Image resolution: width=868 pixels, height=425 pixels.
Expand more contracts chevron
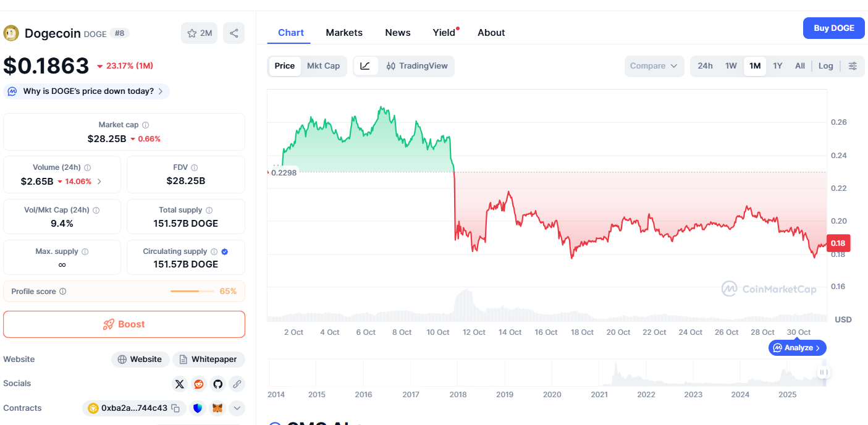point(237,408)
